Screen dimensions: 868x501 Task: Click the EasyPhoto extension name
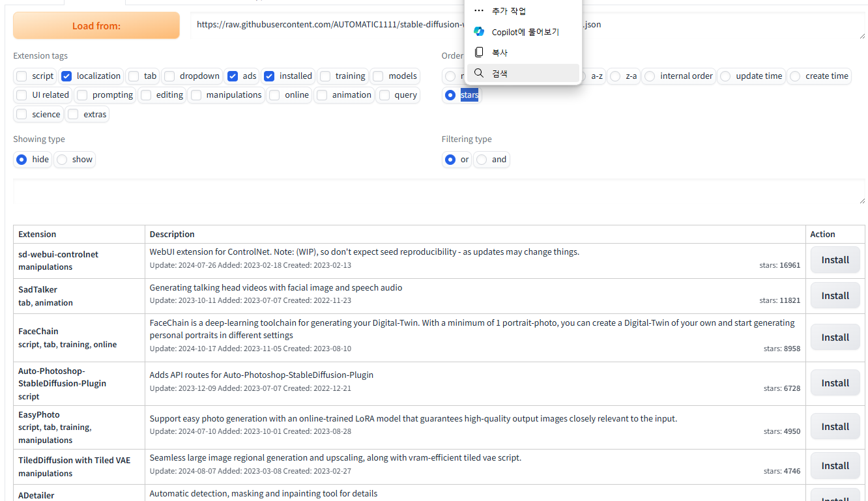(39, 415)
